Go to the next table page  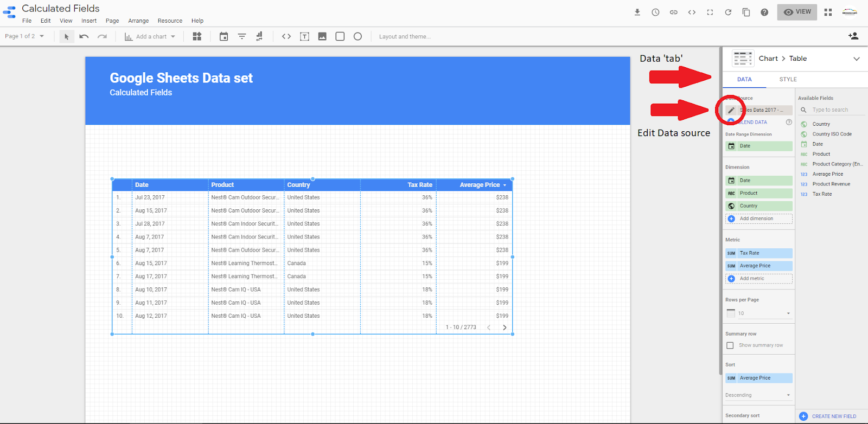505,327
